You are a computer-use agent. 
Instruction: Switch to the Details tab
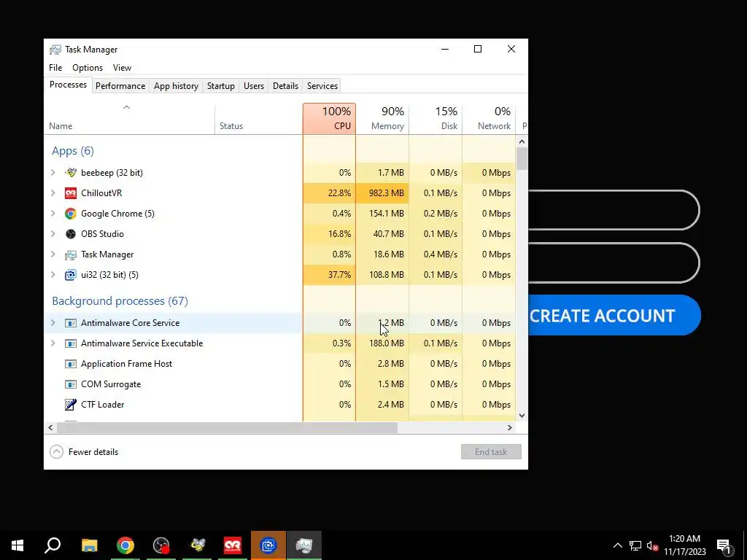285,86
